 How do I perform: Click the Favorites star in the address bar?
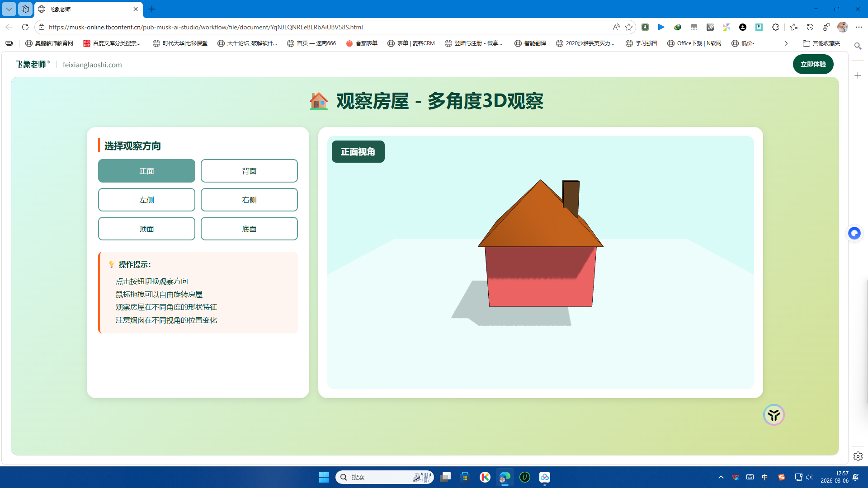(629, 27)
